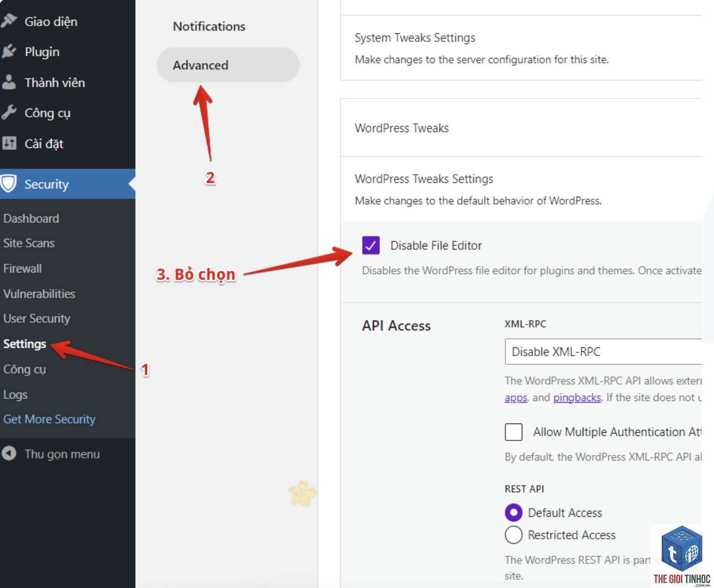Select the Restricted Access radio button

pos(513,535)
